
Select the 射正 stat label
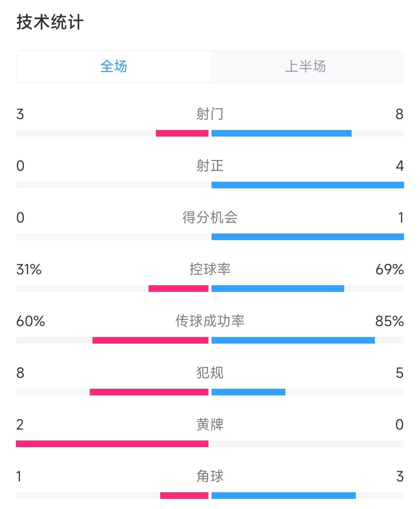210,166
